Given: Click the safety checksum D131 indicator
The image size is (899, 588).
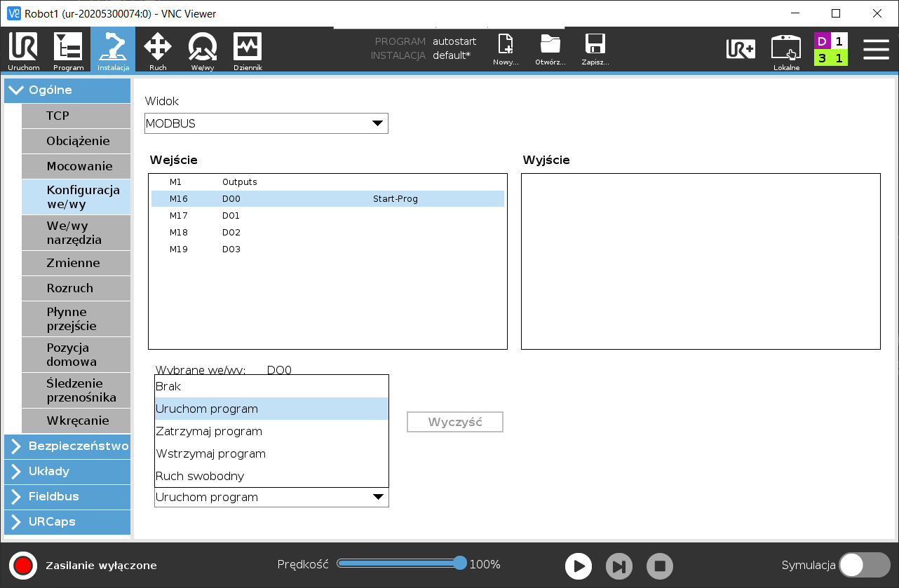Looking at the screenshot, I should pos(831,49).
